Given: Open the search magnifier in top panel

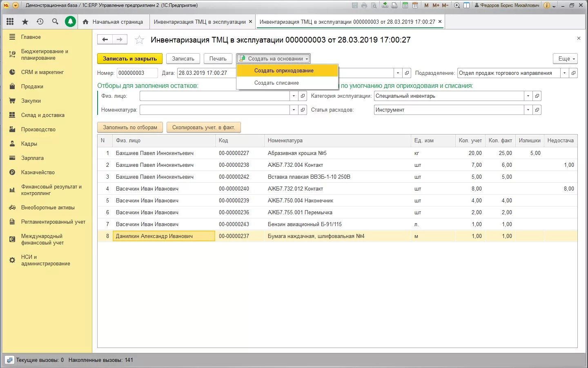Looking at the screenshot, I should pyautogui.click(x=55, y=22).
